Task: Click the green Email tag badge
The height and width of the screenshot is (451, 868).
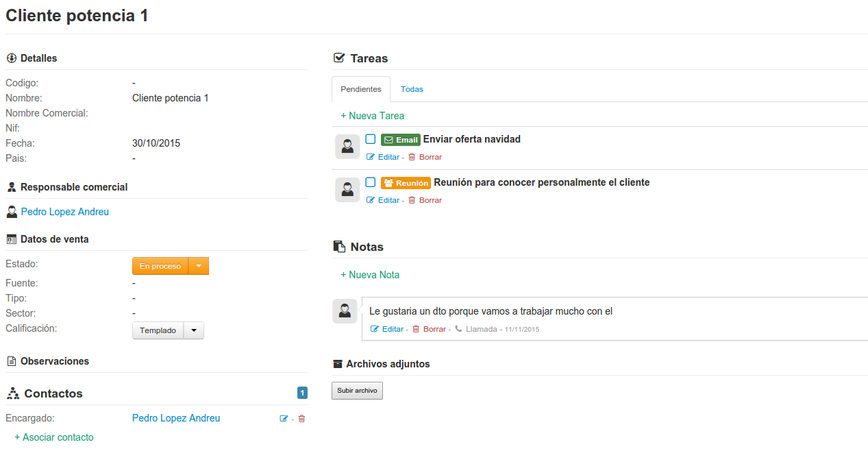Action: [x=401, y=140]
